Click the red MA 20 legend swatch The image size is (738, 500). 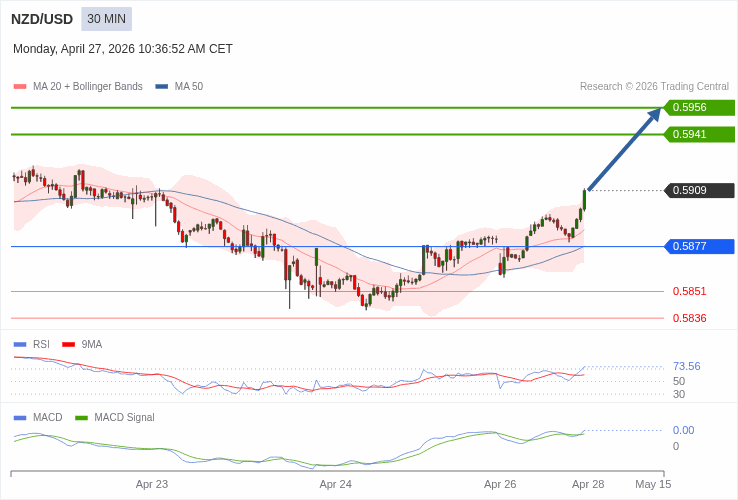coord(20,87)
